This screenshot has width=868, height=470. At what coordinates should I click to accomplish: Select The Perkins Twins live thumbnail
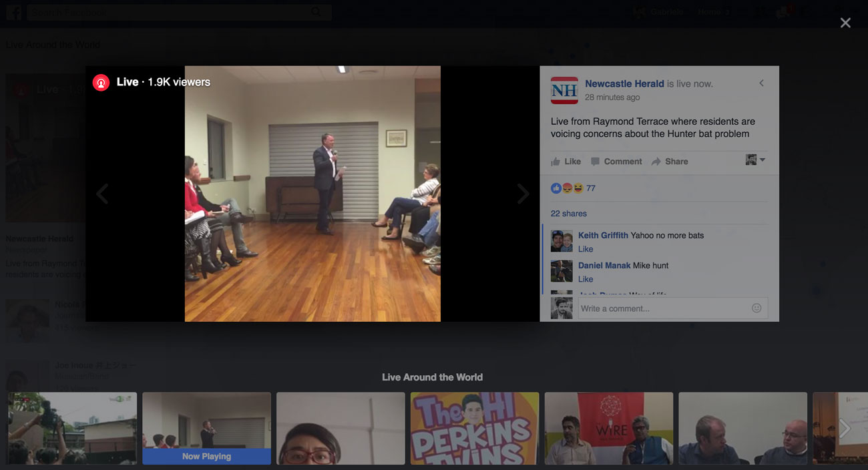[475, 428]
